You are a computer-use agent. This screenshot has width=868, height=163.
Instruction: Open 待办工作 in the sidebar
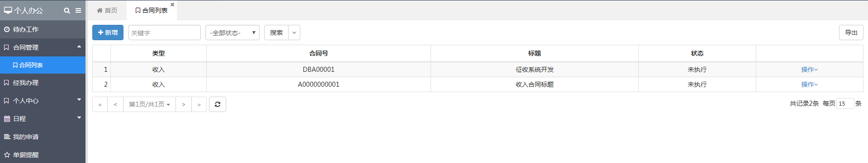(x=43, y=29)
